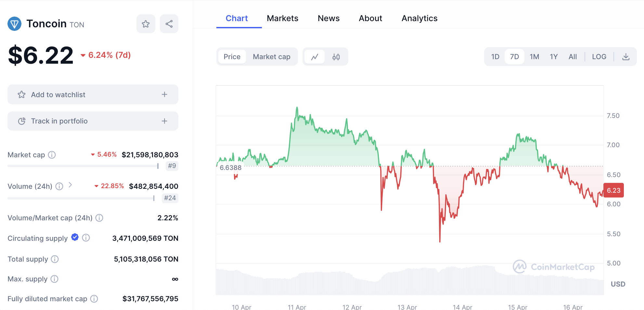The width and height of the screenshot is (644, 310).
Task: Click the star favorite icon beside Toncoin
Action: point(146,24)
